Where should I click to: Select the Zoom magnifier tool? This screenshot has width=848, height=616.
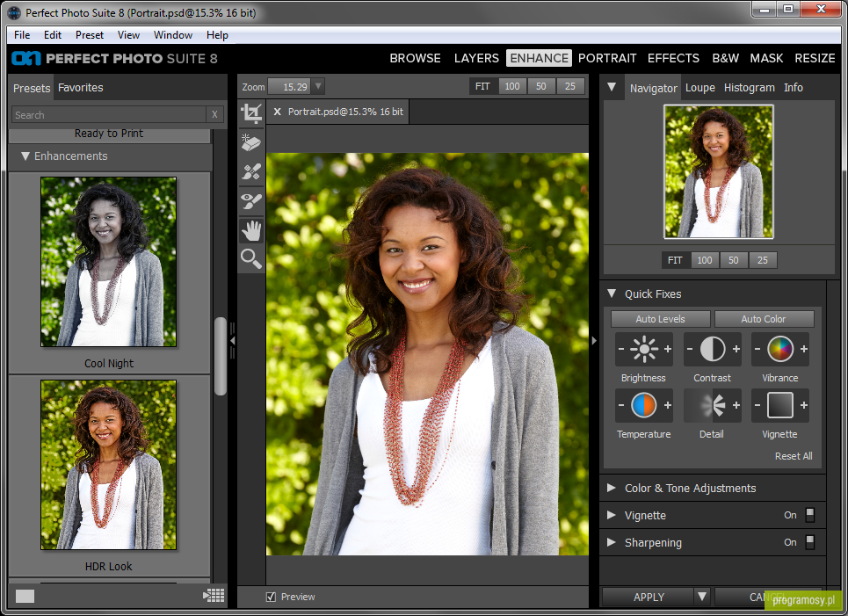tap(251, 259)
